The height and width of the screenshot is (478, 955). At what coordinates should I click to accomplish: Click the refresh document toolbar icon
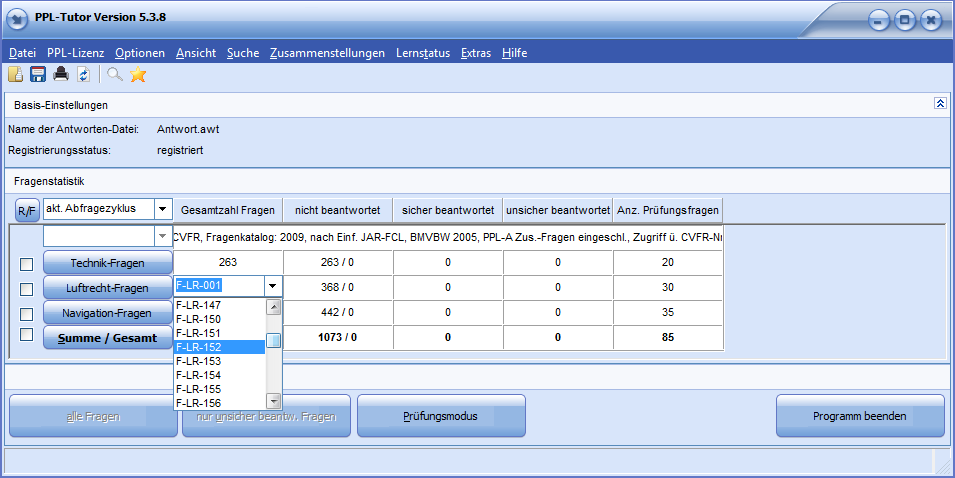point(83,74)
